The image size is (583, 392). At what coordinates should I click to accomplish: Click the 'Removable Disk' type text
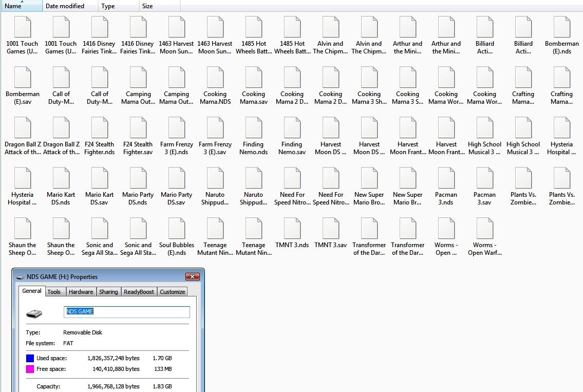point(83,332)
